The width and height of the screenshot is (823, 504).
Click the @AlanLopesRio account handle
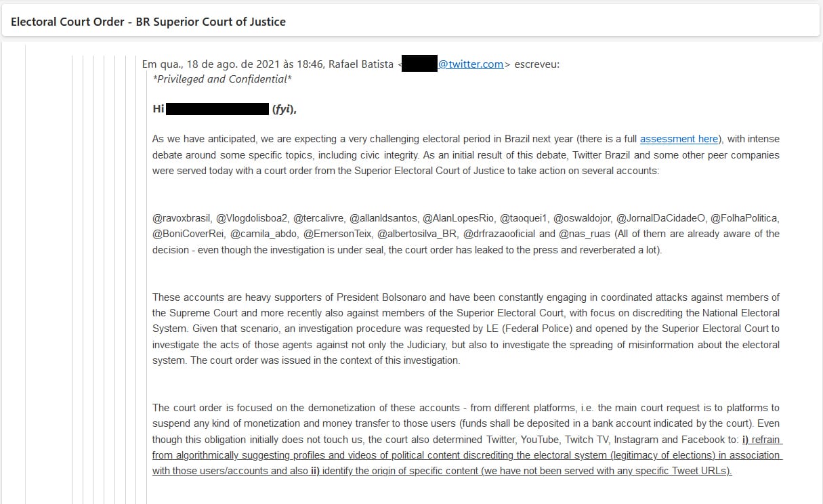point(458,219)
